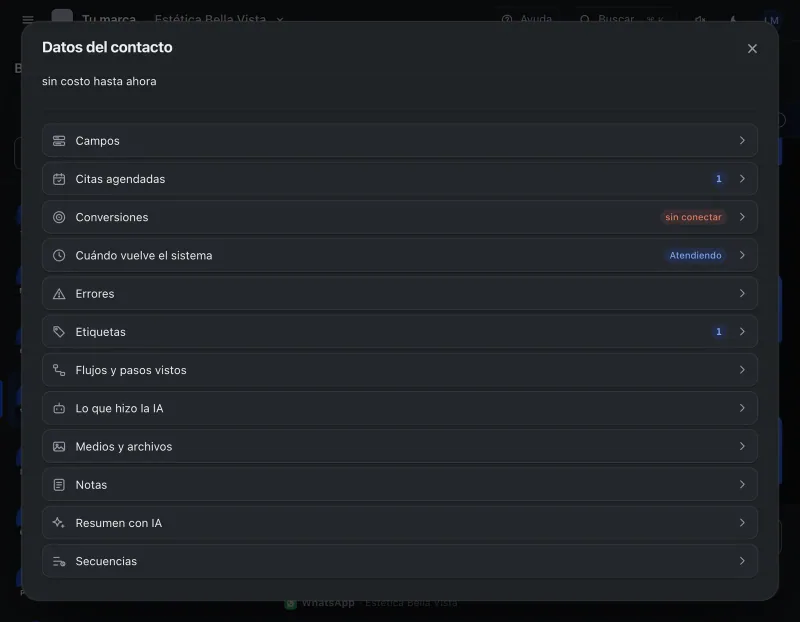Expand the Etiquetas chevron

[x=742, y=332]
